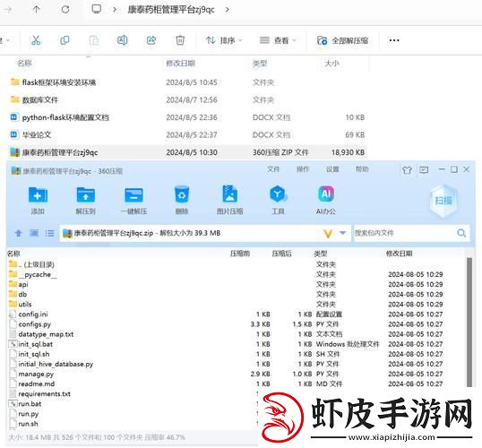Image resolution: width=482 pixels, height=448 pixels.
Task: Sort Explorer list by 名称 column
Action: click(x=24, y=64)
